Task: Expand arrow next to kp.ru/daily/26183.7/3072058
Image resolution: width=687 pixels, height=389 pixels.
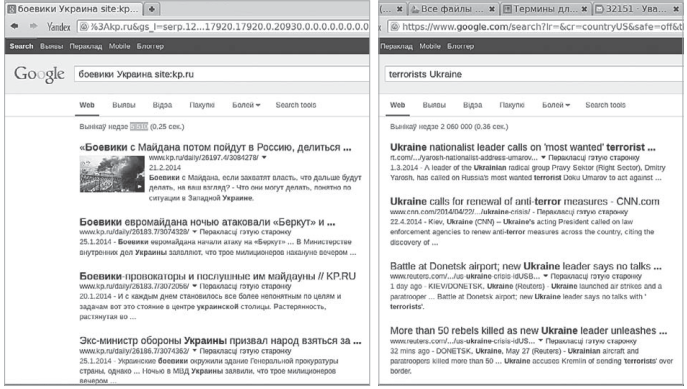Action: [x=195, y=286]
